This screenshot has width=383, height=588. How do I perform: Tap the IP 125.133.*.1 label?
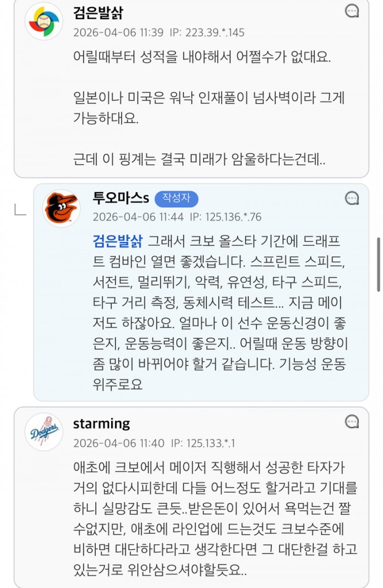pyautogui.click(x=203, y=443)
